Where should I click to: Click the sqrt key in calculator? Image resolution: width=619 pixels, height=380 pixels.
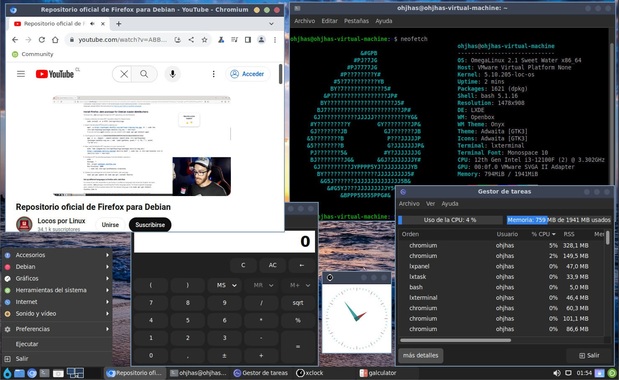pyautogui.click(x=298, y=303)
